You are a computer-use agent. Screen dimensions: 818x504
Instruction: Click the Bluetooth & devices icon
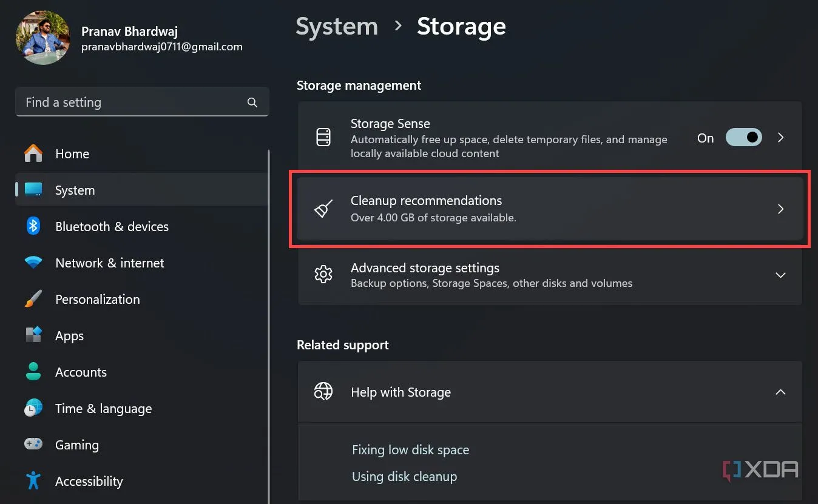pos(33,226)
